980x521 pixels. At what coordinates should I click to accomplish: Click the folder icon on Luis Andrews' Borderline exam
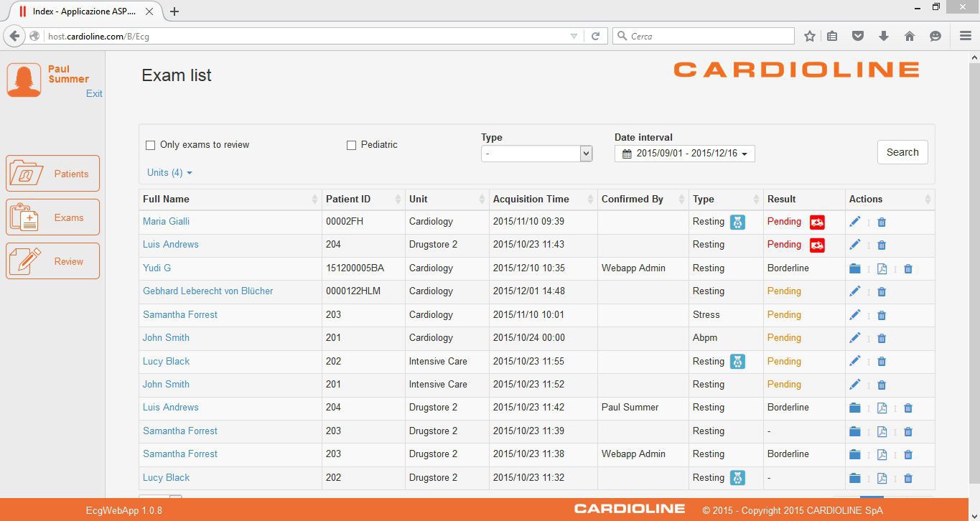(855, 408)
